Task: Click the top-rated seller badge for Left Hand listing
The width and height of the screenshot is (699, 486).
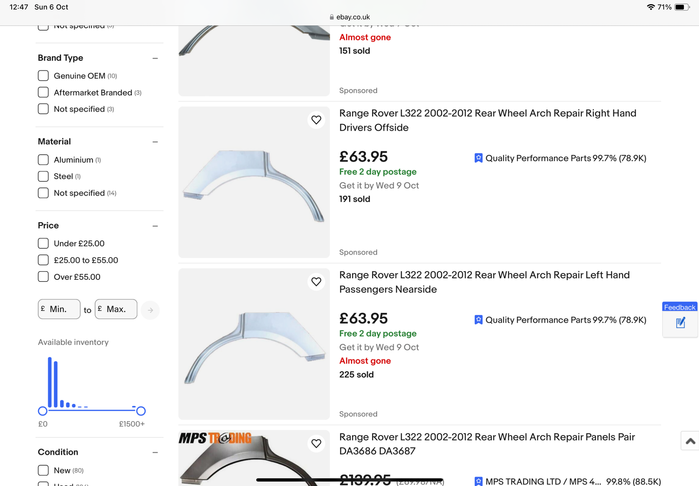Action: click(478, 320)
